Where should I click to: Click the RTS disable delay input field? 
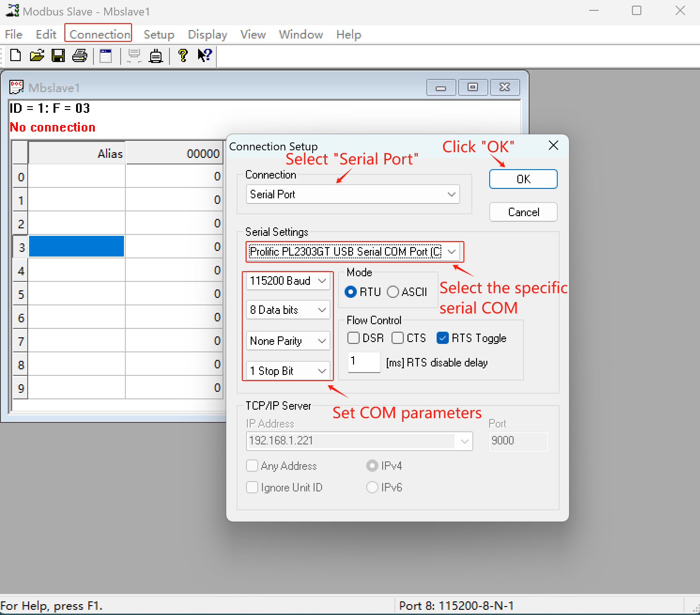pos(363,362)
